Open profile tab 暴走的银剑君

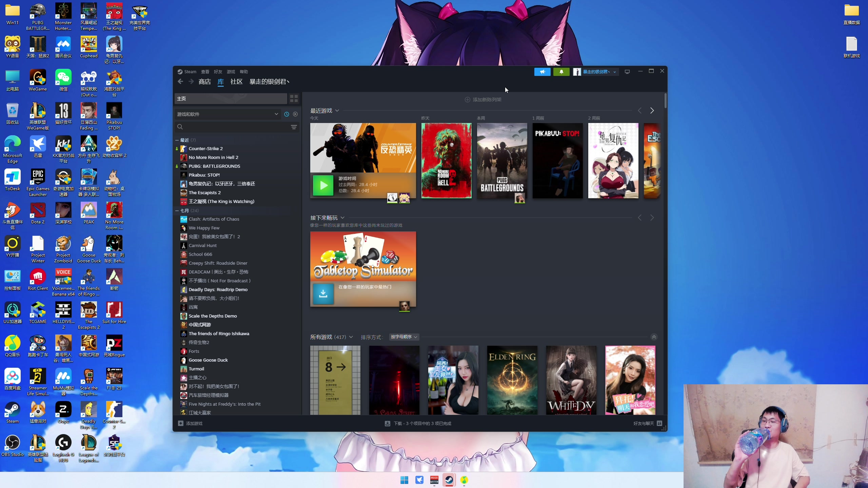click(270, 82)
